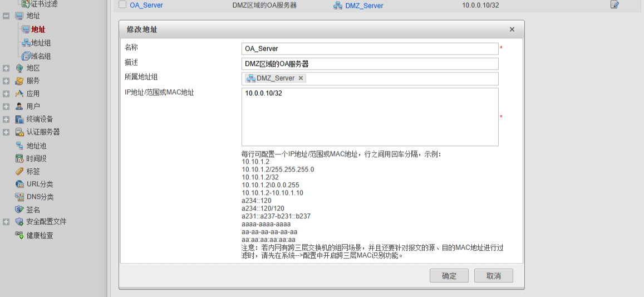Click example text 10.10.1.2-10.10.1.10

tap(272, 193)
